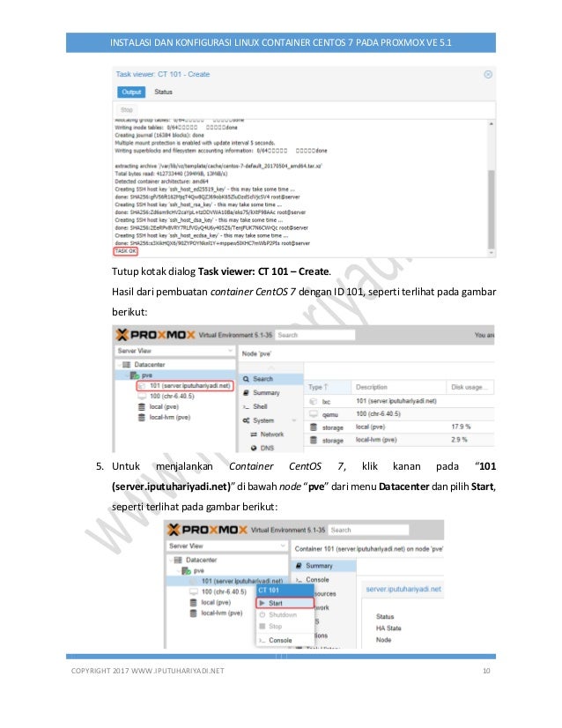
Task: Open the Status tab in Task viewer
Action: 163,92
